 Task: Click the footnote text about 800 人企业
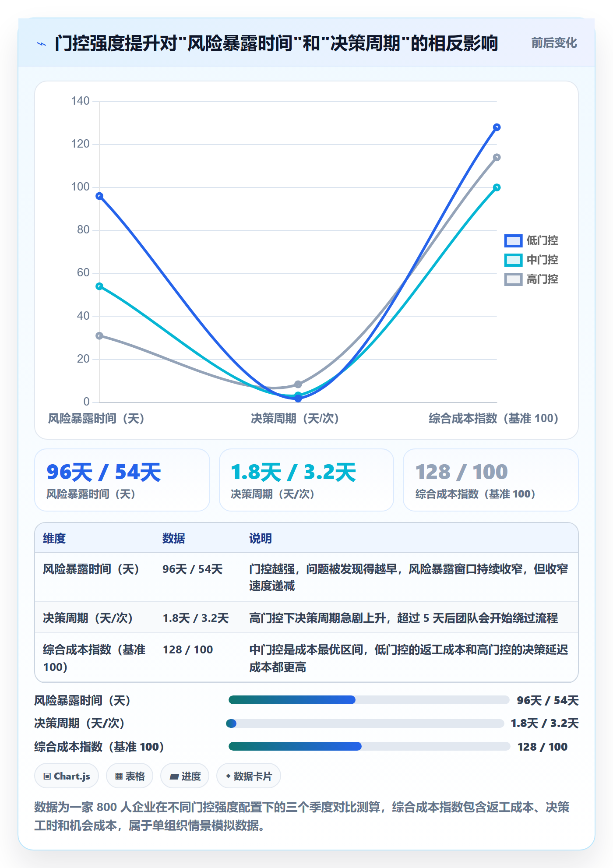point(302,816)
